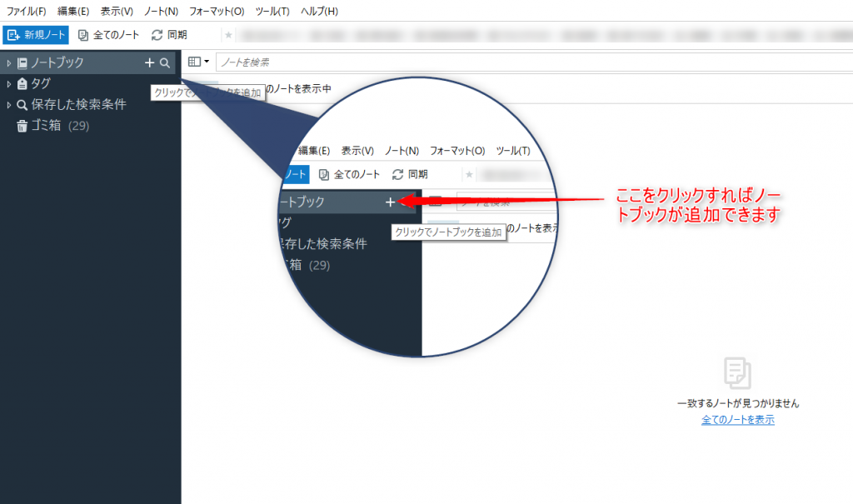Viewport: 853px width, 504px height.
Task: Click the 全てのノートを表示 link
Action: (738, 420)
